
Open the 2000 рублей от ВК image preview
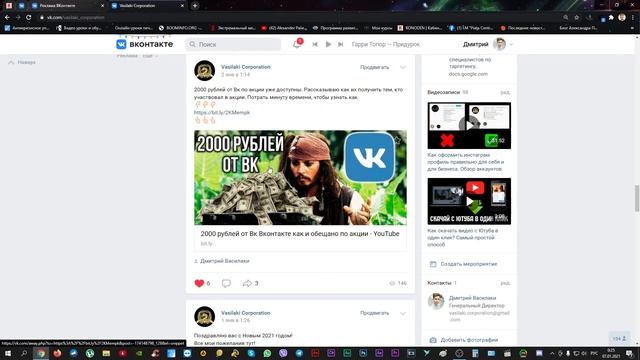pyautogui.click(x=300, y=178)
